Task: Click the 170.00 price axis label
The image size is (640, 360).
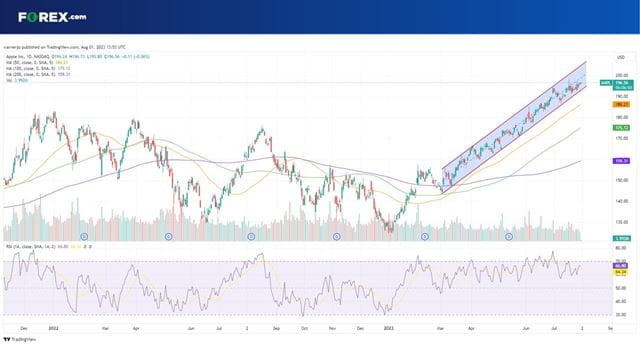Action: (x=622, y=138)
